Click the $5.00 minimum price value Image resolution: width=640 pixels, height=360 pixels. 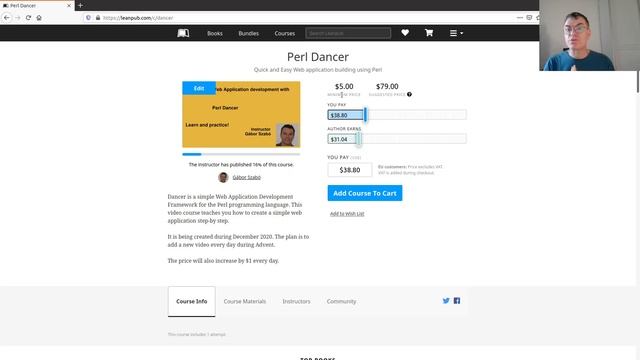point(344,87)
